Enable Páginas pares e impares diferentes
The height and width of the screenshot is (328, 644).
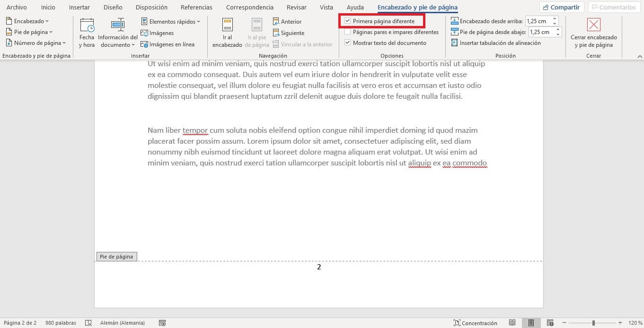click(348, 32)
